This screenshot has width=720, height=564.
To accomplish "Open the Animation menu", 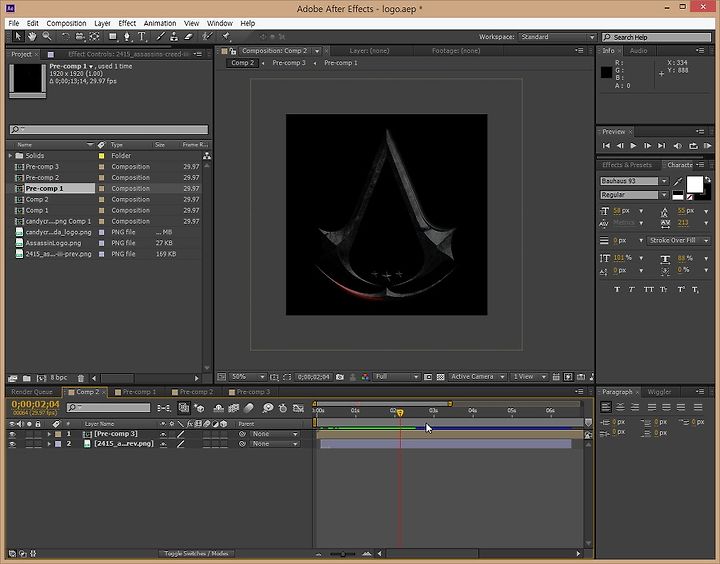I will [x=160, y=23].
